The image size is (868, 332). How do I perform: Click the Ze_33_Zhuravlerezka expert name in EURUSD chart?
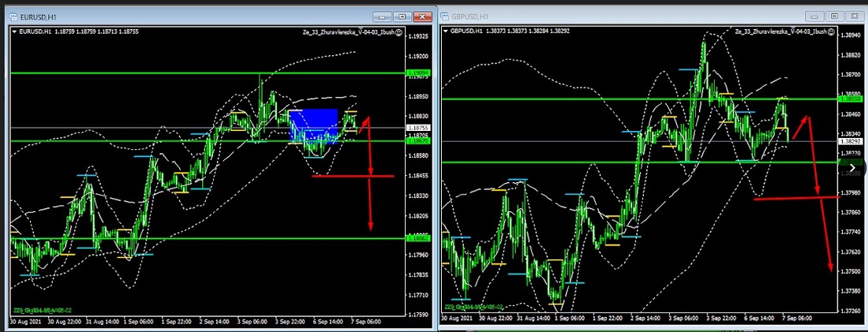[x=350, y=32]
